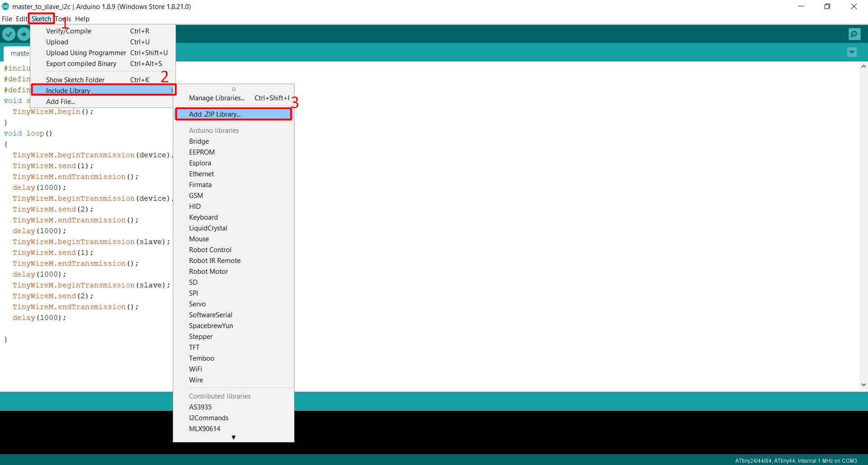Select Upload Using Programmer

pyautogui.click(x=103, y=53)
